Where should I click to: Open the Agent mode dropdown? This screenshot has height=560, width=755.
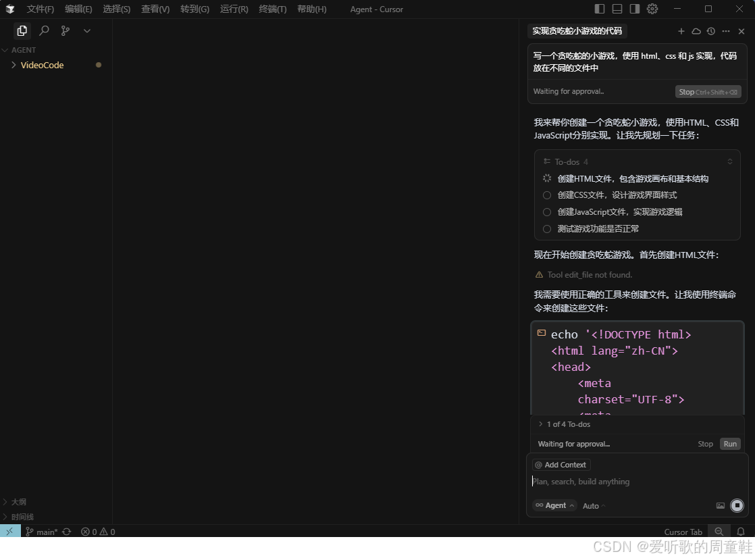554,505
